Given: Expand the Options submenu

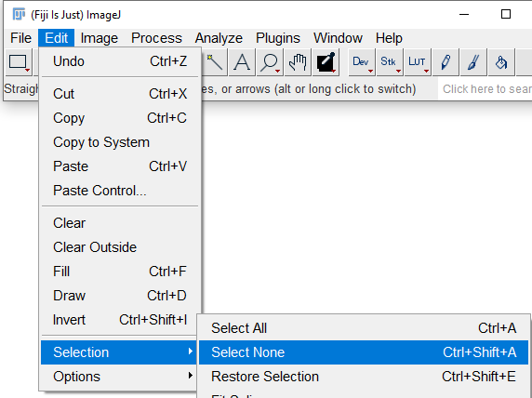Looking at the screenshot, I should [x=118, y=377].
